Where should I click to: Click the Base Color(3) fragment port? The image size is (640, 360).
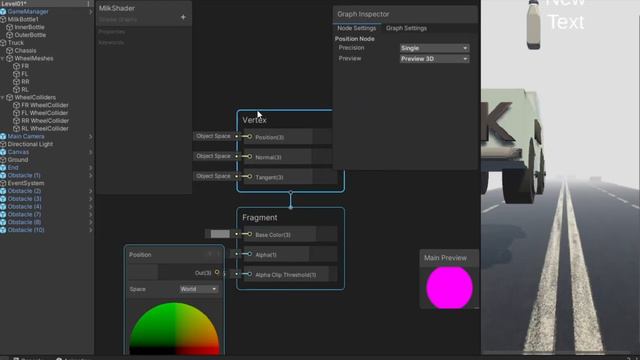249,234
